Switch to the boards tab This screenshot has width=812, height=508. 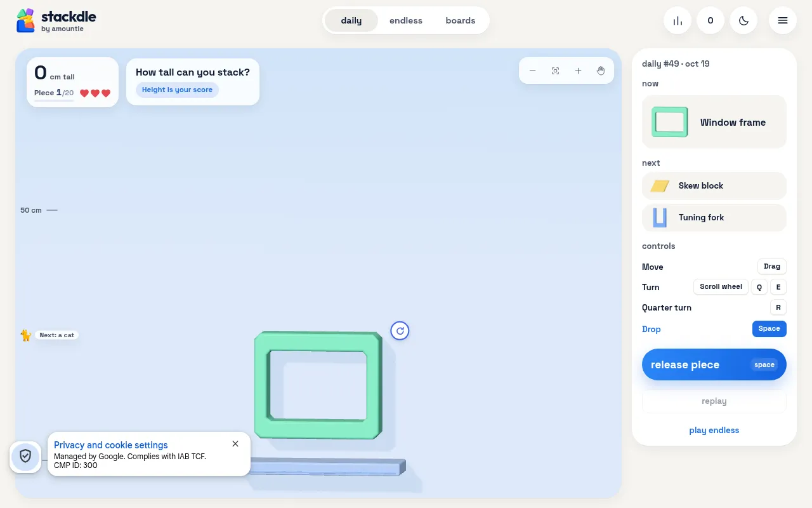point(461,20)
